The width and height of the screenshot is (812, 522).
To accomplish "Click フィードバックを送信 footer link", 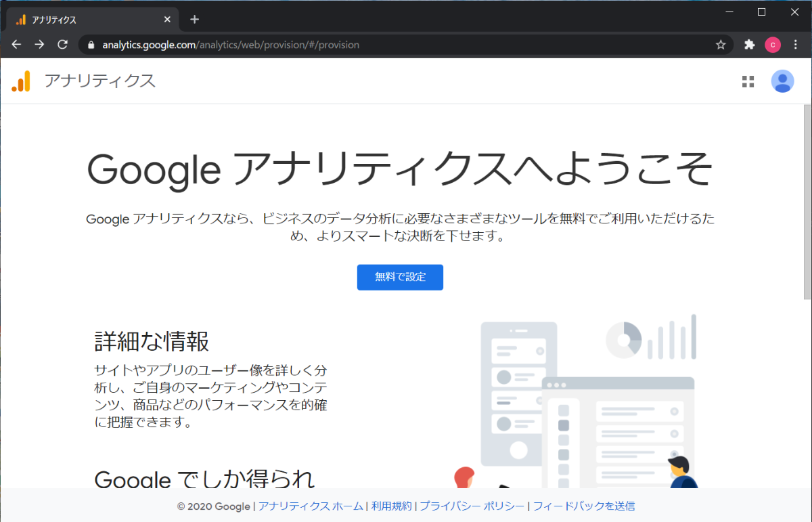I will [x=584, y=506].
